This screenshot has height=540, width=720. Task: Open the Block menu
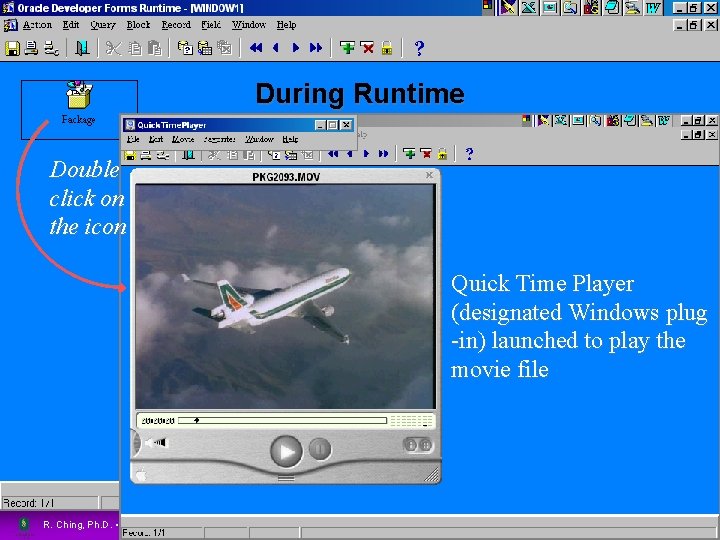click(x=138, y=25)
